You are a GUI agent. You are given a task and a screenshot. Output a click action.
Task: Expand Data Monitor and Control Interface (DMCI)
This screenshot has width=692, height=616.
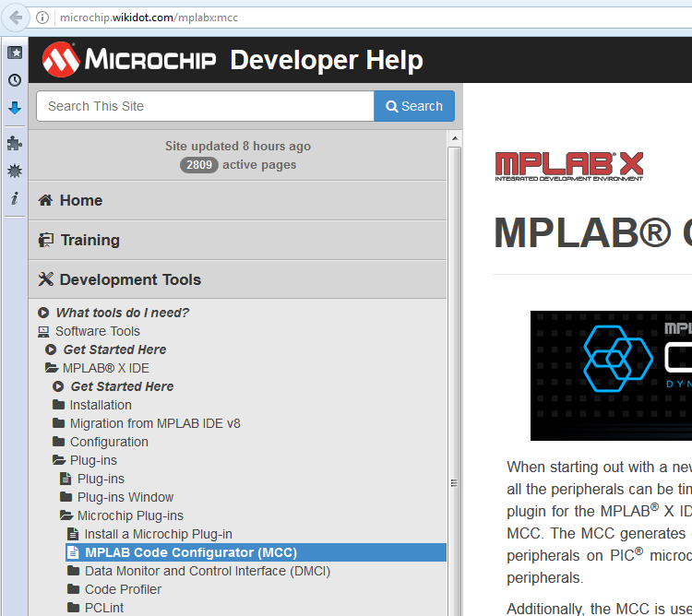pos(208,571)
